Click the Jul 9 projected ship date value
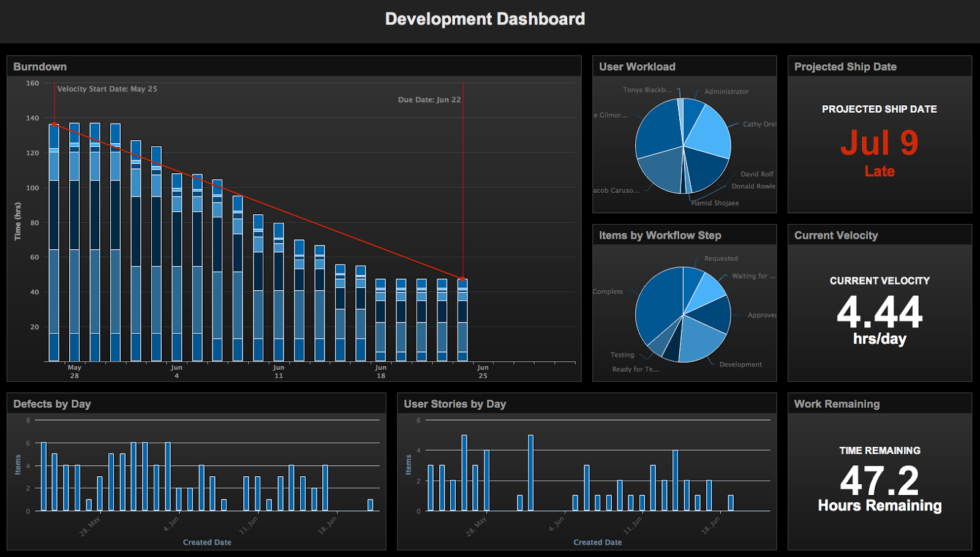The width and height of the screenshot is (980, 557). tap(880, 143)
